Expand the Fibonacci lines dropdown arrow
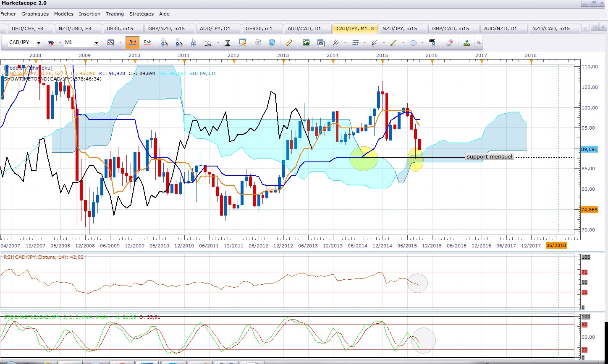Viewport: 608px width, 364px height. pos(364,43)
